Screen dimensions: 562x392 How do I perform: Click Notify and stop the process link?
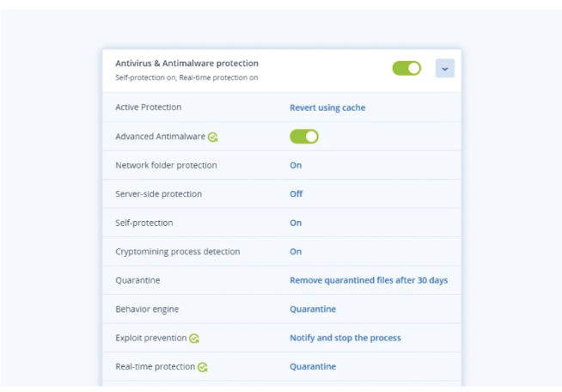coord(345,338)
